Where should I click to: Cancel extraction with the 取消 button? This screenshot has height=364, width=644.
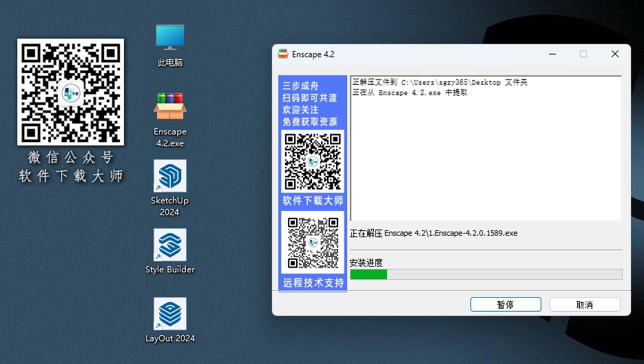pyautogui.click(x=585, y=304)
